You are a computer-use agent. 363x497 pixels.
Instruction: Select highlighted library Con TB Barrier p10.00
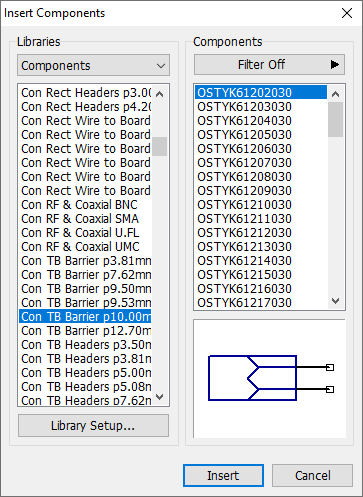pos(86,317)
